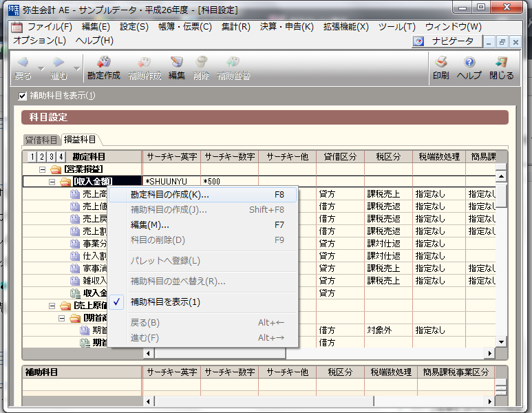Viewport: 532px width, 413px height.
Task: Select 編集(M)... in the context menu
Action: point(150,225)
